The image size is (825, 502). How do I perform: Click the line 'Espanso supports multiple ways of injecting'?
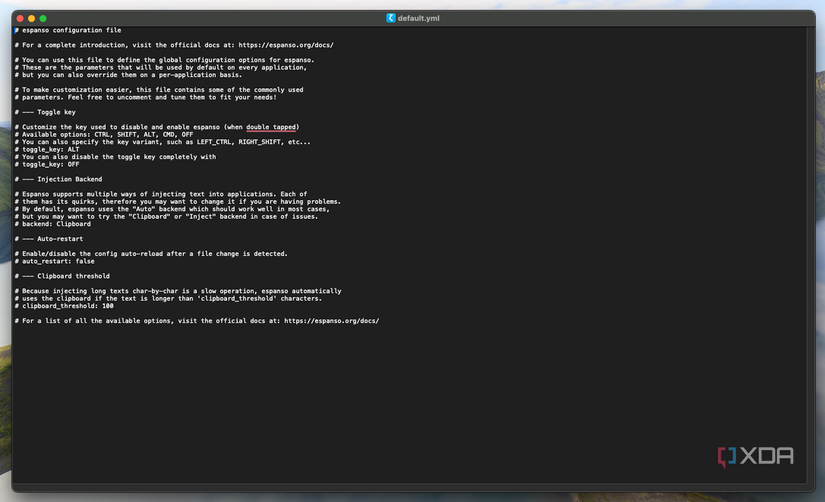[x=161, y=194]
